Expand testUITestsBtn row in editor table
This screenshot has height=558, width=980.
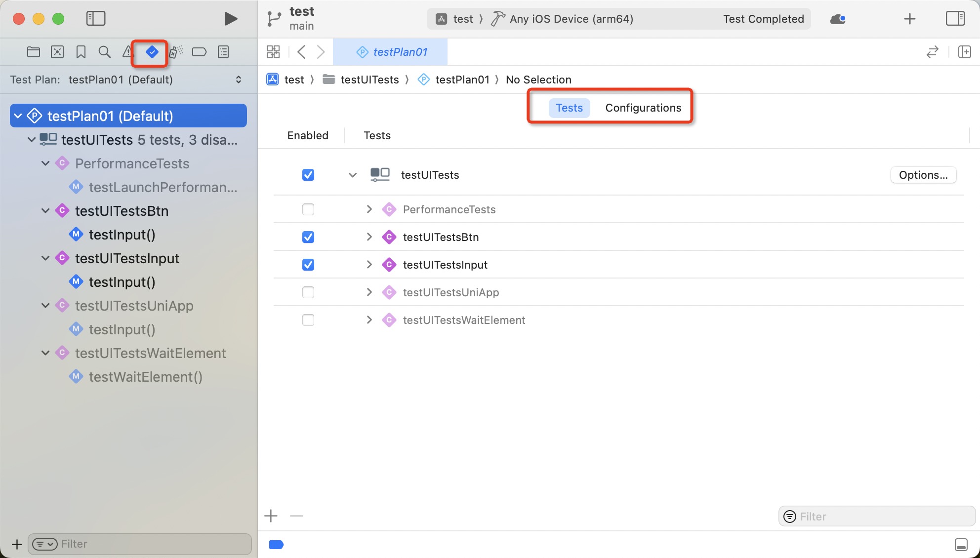[x=369, y=237]
